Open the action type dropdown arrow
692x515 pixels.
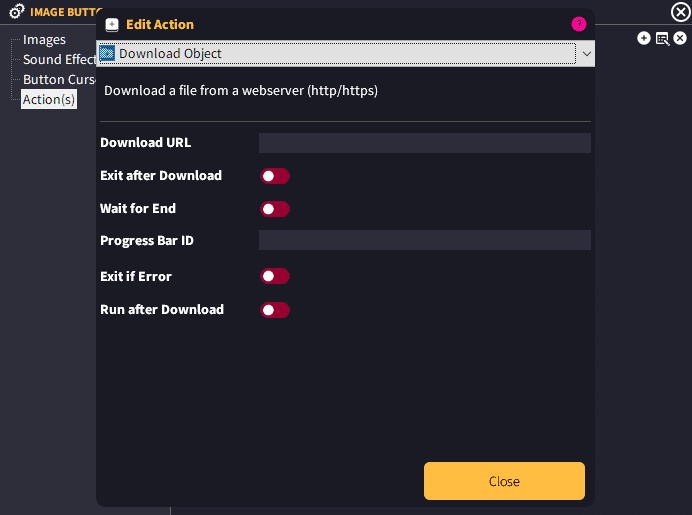(x=587, y=54)
